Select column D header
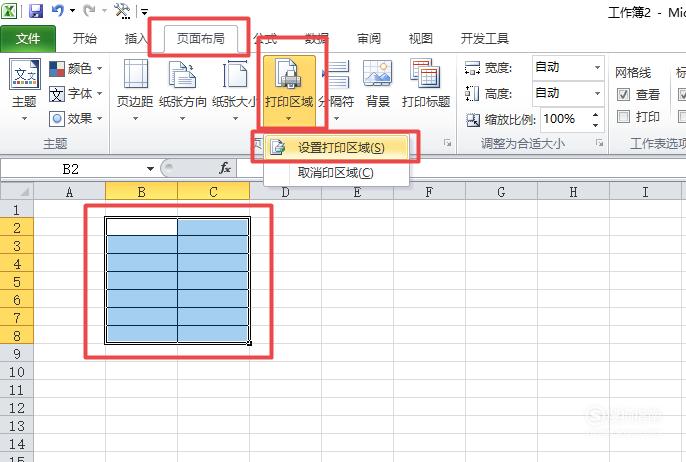The image size is (686, 462). pos(285,192)
